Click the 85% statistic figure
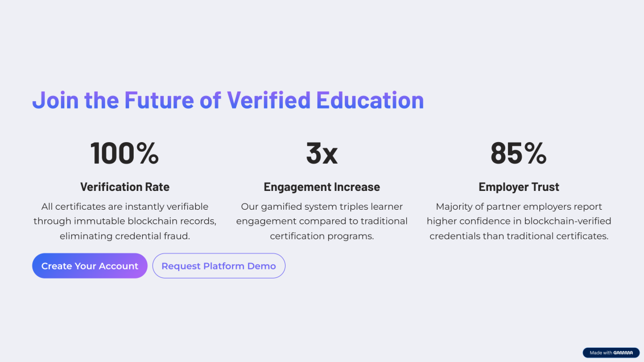644x362 pixels. coord(518,153)
